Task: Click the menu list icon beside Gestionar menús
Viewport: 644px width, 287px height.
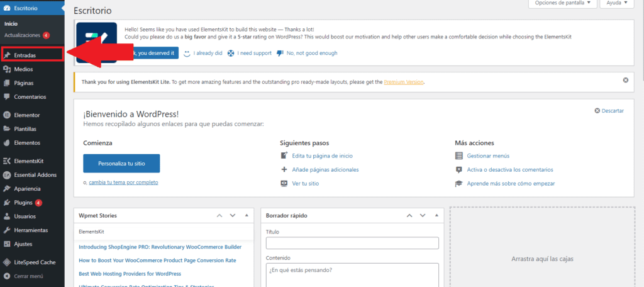Action: 458,156
